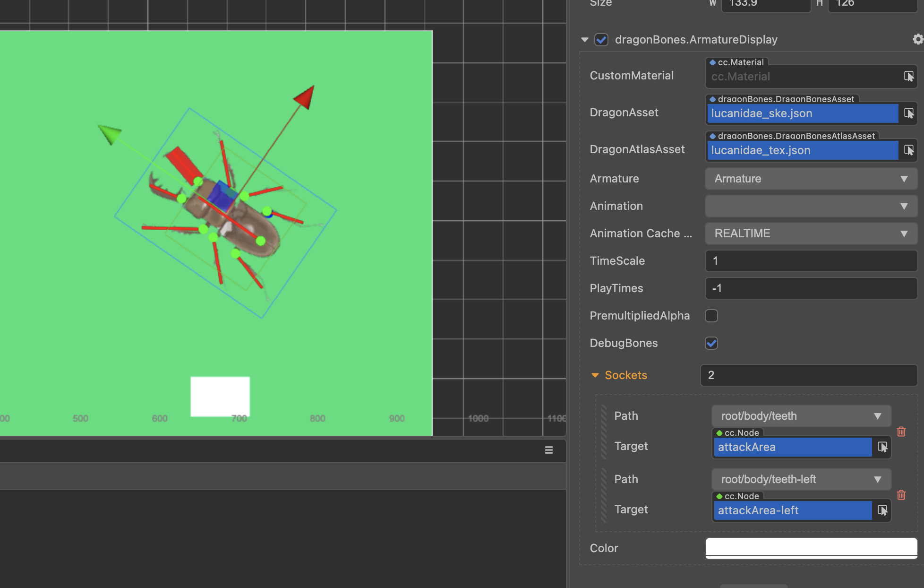Open the root/body/teeth-left path dropdown
Image resolution: width=924 pixels, height=588 pixels.
(801, 479)
